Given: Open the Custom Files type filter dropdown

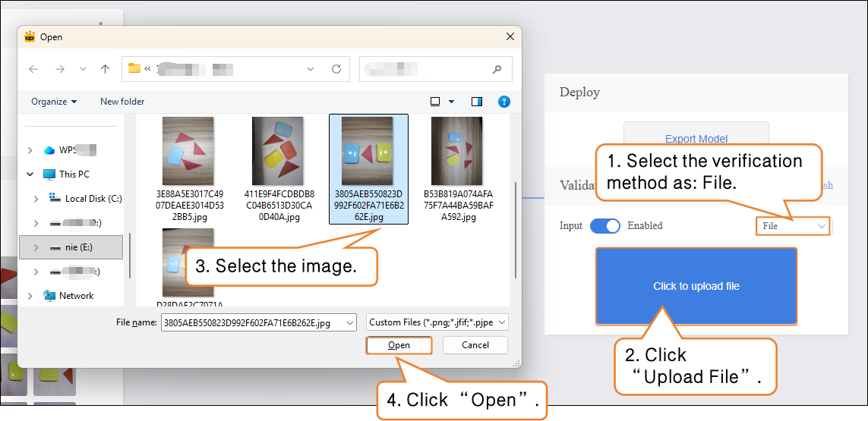Looking at the screenshot, I should click(437, 322).
